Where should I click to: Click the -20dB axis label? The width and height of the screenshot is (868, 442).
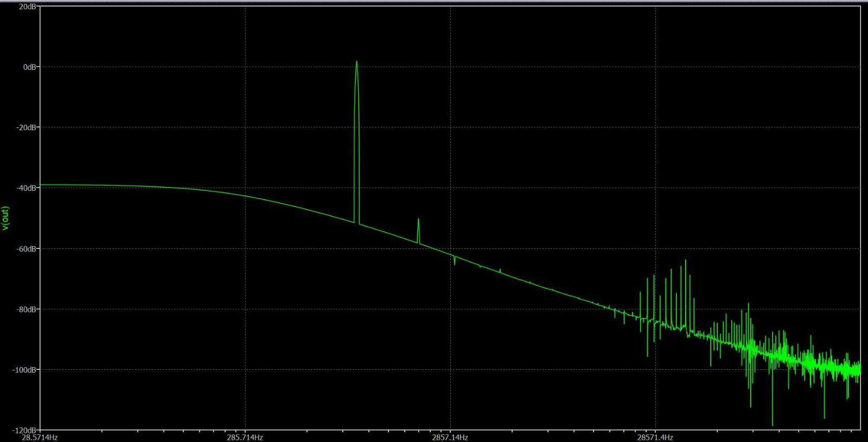point(26,127)
